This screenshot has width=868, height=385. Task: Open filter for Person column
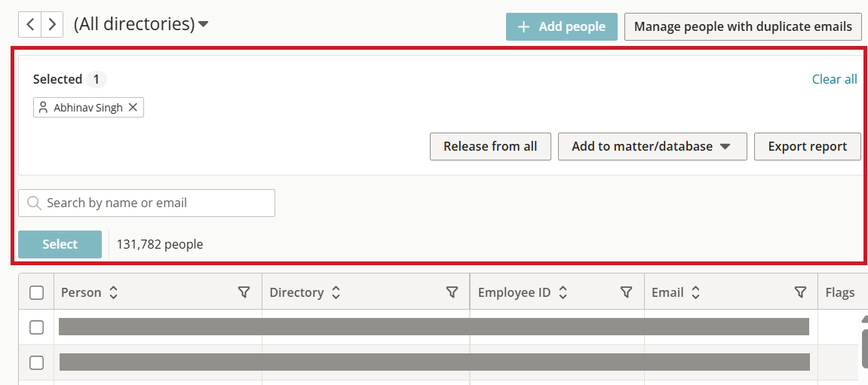[x=244, y=292]
